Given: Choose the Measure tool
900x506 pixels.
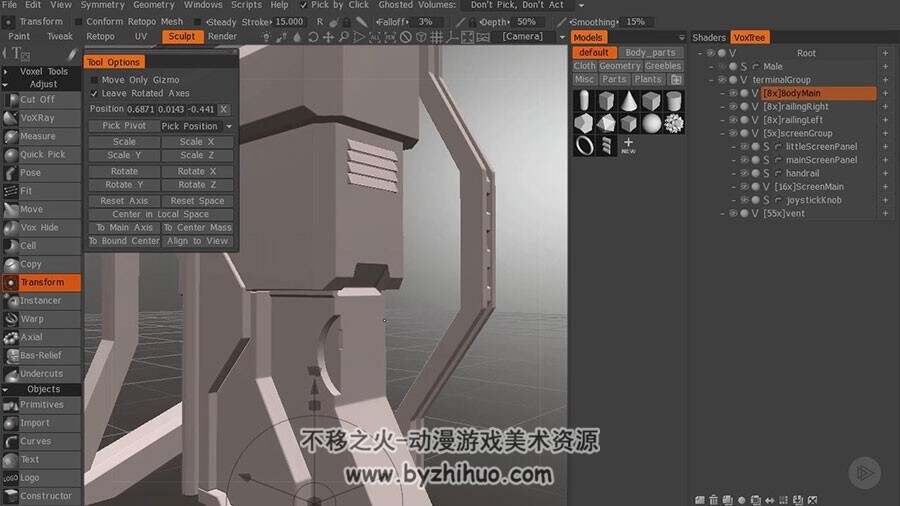Looking at the screenshot, I should click(x=40, y=136).
